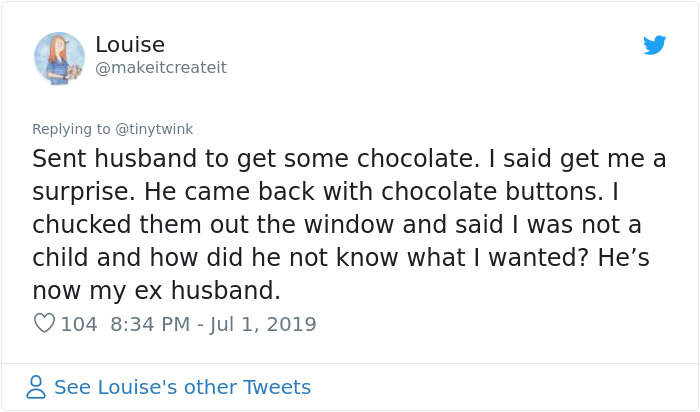Visit the @tinytwink mention
The height and width of the screenshot is (412, 700).
click(x=153, y=129)
